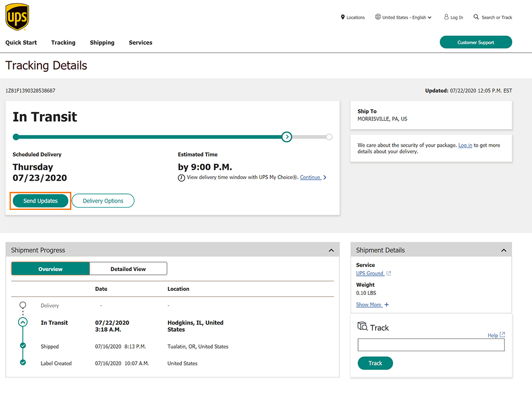Image resolution: width=532 pixels, height=397 pixels.
Task: Click the In Transit row label in Shipment Progress
Action: coord(54,323)
